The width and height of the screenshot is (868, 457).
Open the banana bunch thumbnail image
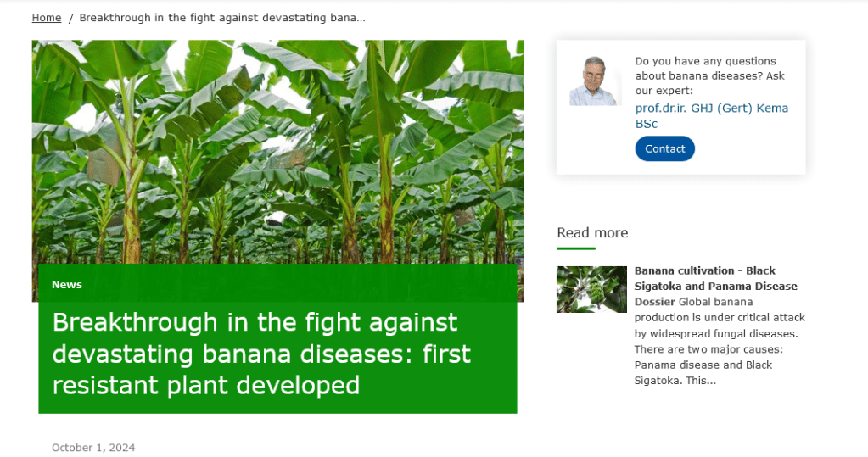(x=591, y=289)
